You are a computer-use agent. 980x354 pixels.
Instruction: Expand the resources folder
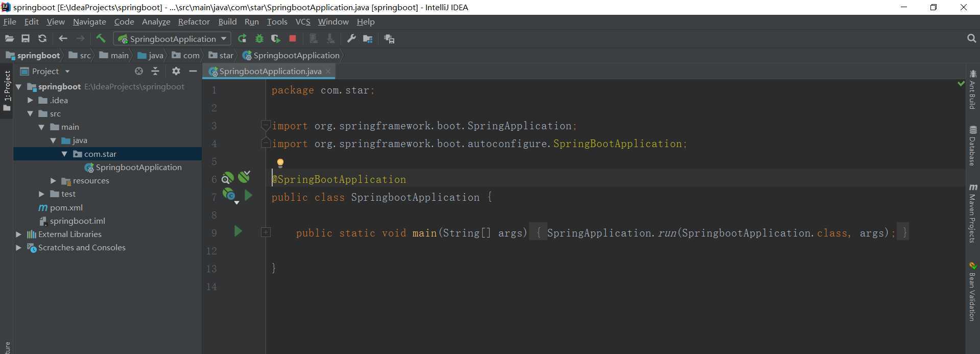(53, 180)
